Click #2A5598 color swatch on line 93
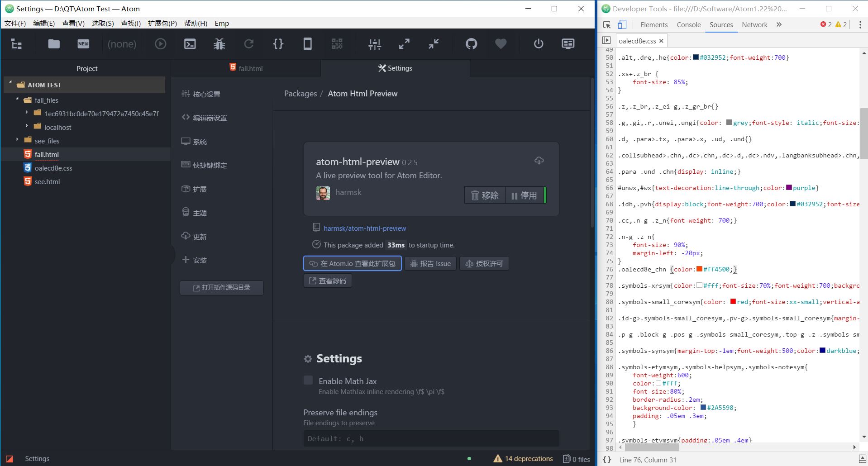This screenshot has width=868, height=466. 703,408
